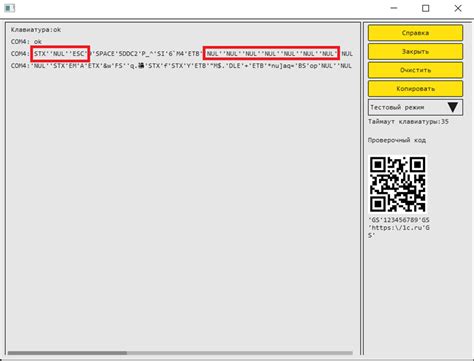Click the yellow Справка button
474x361 pixels.
[x=415, y=33]
